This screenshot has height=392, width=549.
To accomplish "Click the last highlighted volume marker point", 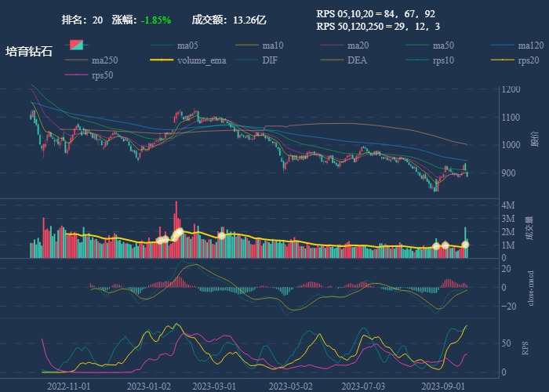I will click(x=465, y=245).
